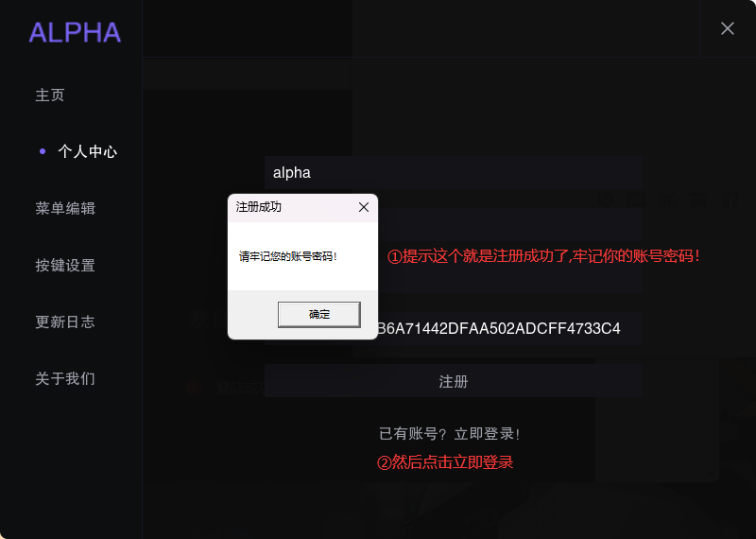The image size is (756, 539).
Task: Click the key field ending in 4733C4
Action: (x=509, y=329)
